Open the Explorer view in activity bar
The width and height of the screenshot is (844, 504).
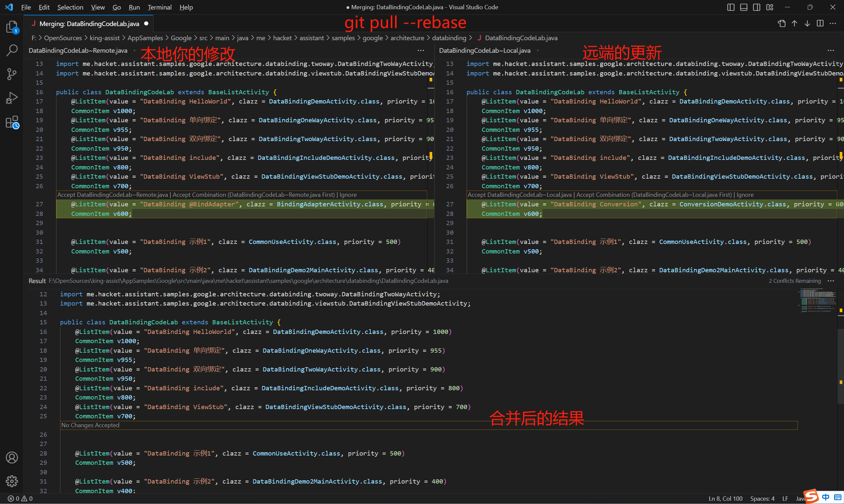point(12,27)
